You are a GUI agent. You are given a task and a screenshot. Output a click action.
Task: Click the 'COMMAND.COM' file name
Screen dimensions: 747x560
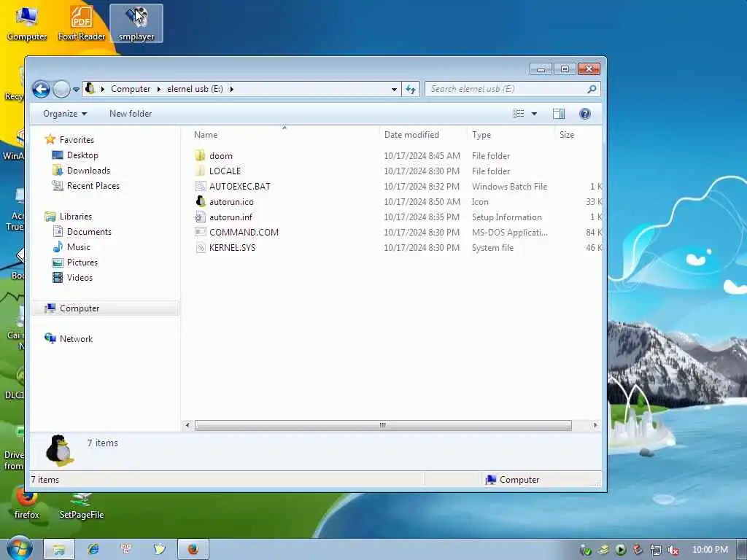[244, 232]
